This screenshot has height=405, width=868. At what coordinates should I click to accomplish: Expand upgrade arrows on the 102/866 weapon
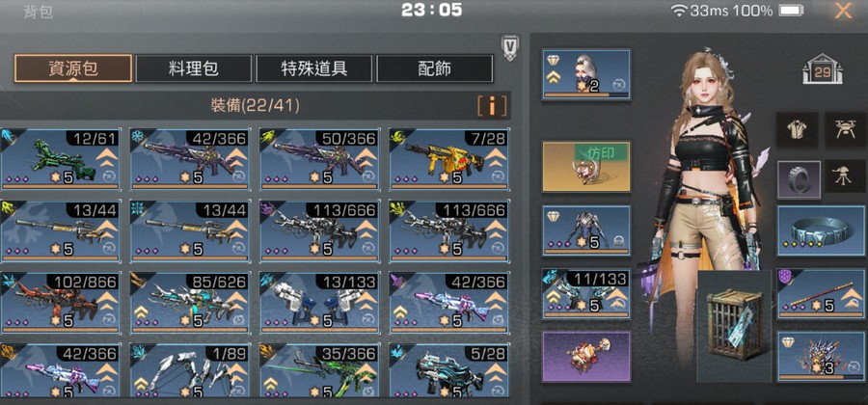[x=107, y=300]
